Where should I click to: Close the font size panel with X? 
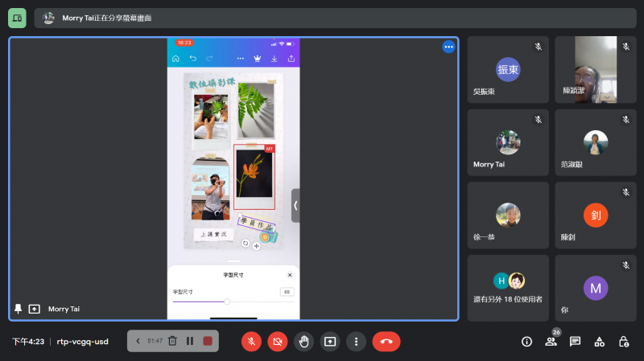[290, 275]
